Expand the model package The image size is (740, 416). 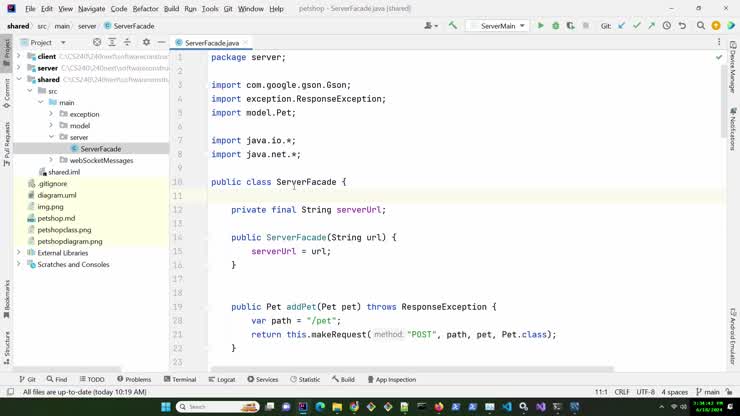point(51,126)
